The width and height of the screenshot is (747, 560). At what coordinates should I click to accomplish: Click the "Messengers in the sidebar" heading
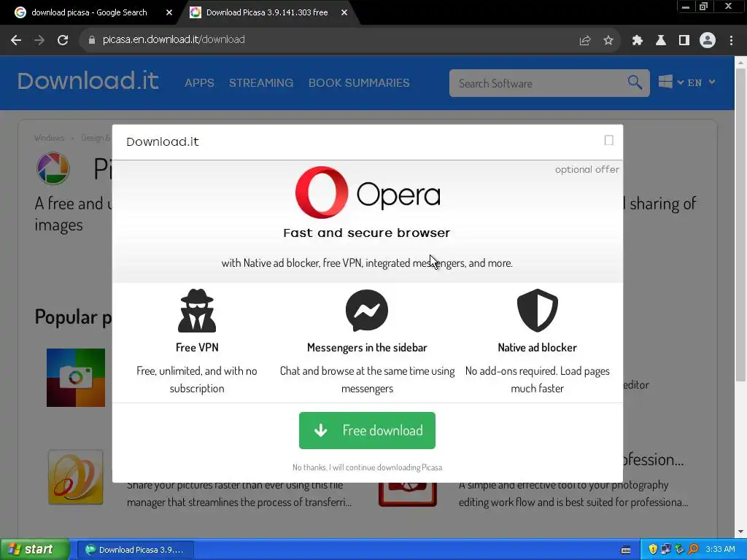point(367,348)
